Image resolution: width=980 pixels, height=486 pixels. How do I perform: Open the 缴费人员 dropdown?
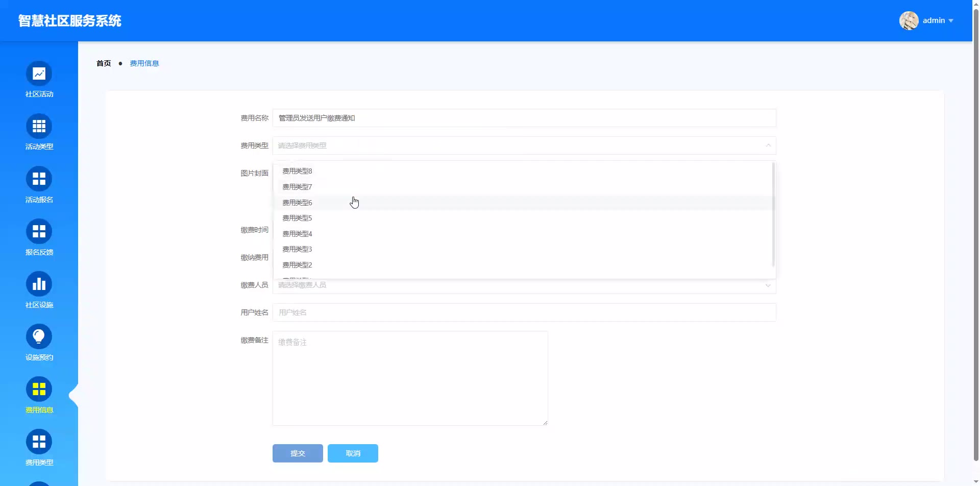(x=524, y=285)
